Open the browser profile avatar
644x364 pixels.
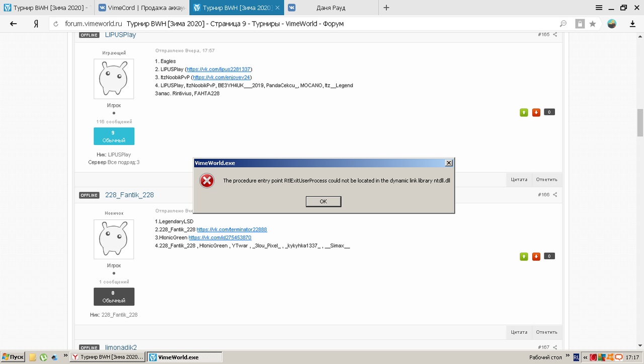[612, 24]
